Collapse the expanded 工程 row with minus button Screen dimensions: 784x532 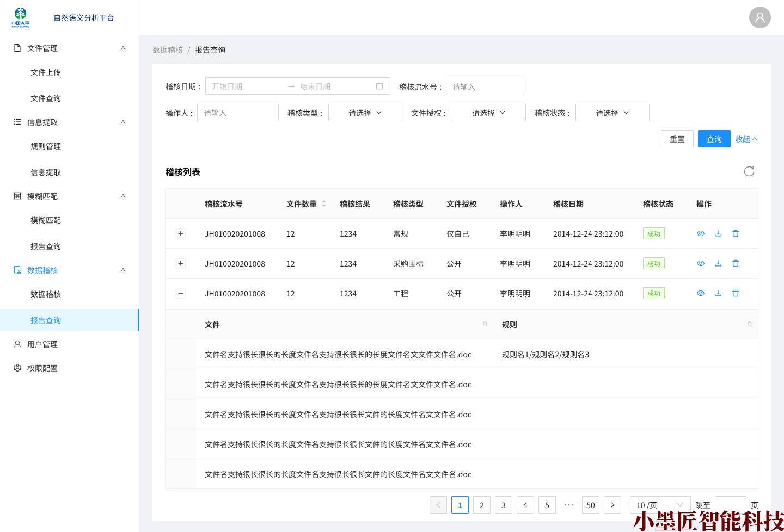(181, 294)
